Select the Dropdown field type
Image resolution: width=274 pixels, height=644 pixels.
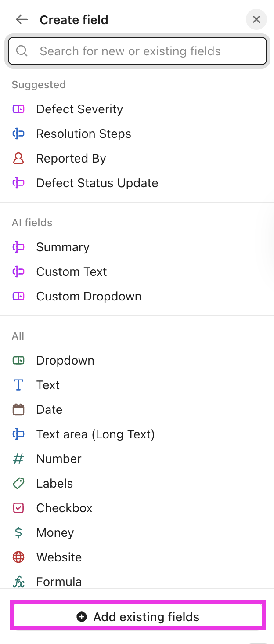(x=65, y=360)
